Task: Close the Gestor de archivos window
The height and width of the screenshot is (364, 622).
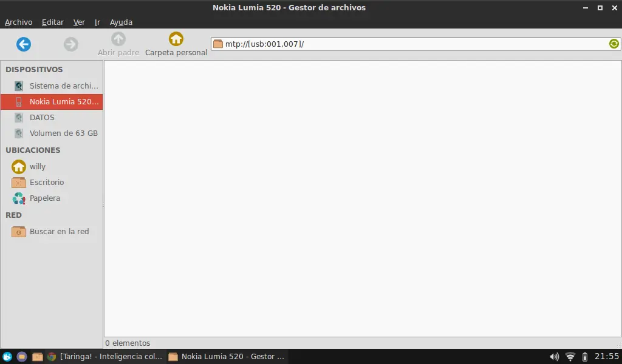Action: [615, 7]
